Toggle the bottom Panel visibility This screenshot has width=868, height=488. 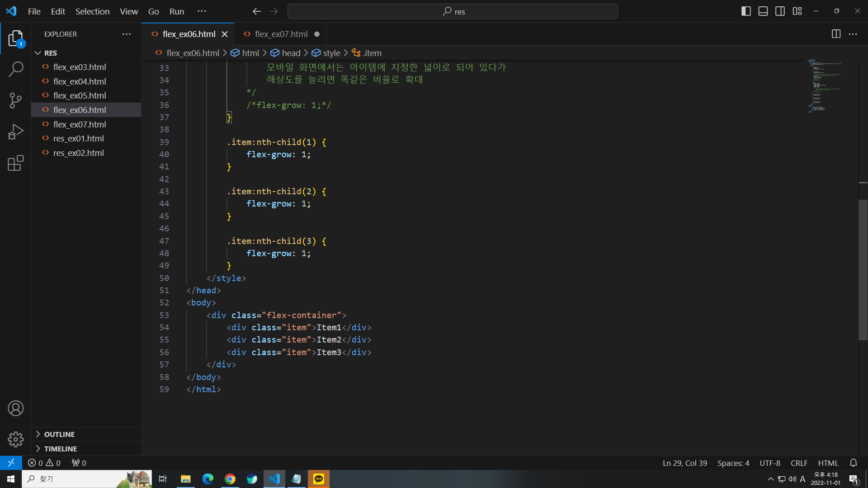(763, 11)
